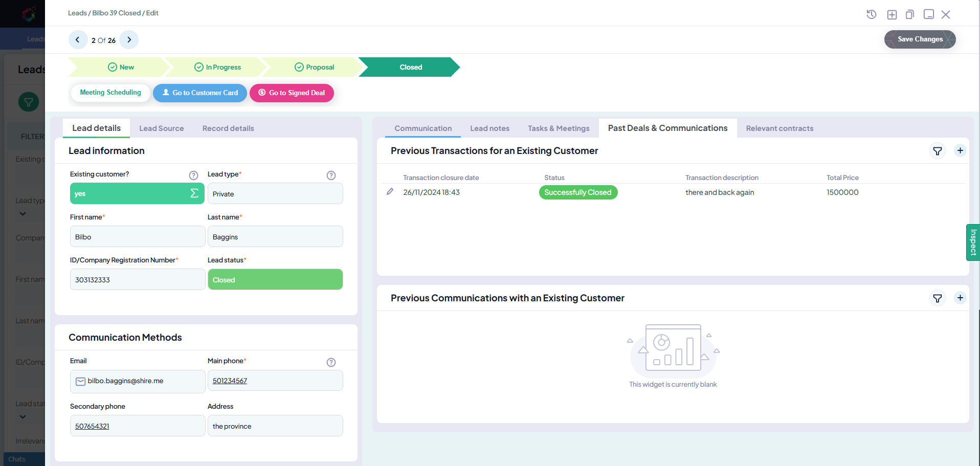Filter Previous Transactions widget
This screenshot has height=466, width=980.
pos(937,151)
